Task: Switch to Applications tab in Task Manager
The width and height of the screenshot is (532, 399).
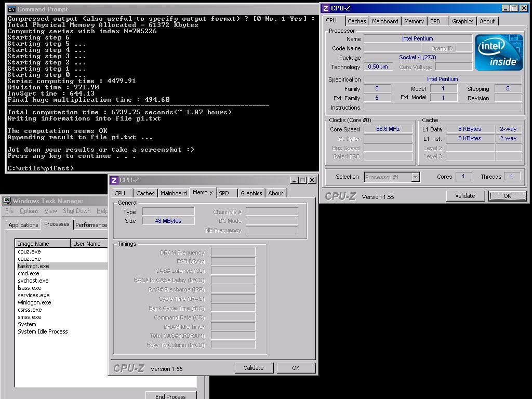Action: (x=23, y=225)
